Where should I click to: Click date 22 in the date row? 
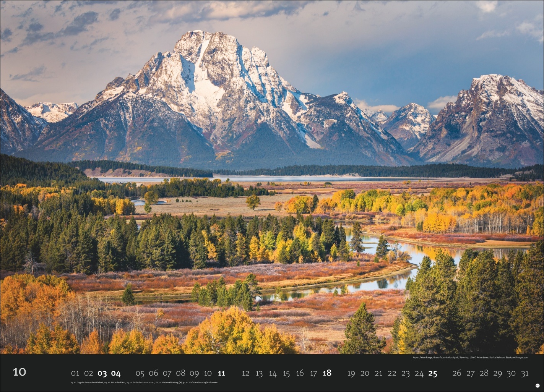tap(392, 373)
